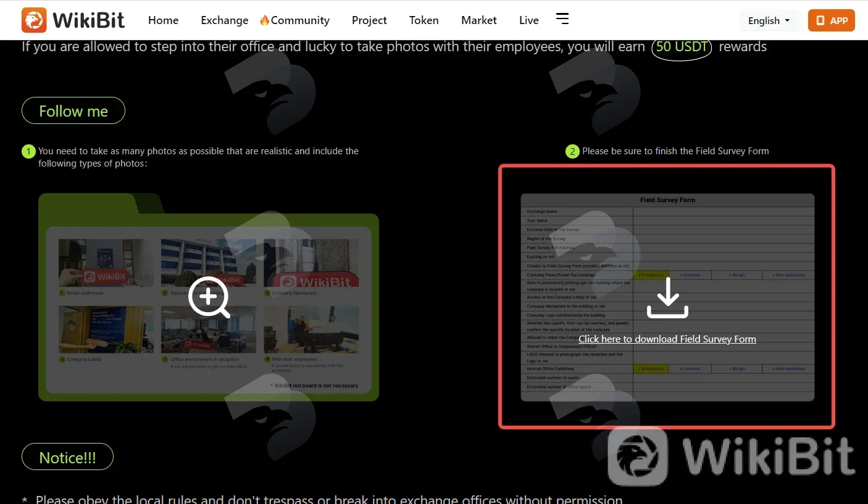Click here to download Field Survey Form link
Viewport: 868px width, 504px height.
tap(667, 339)
